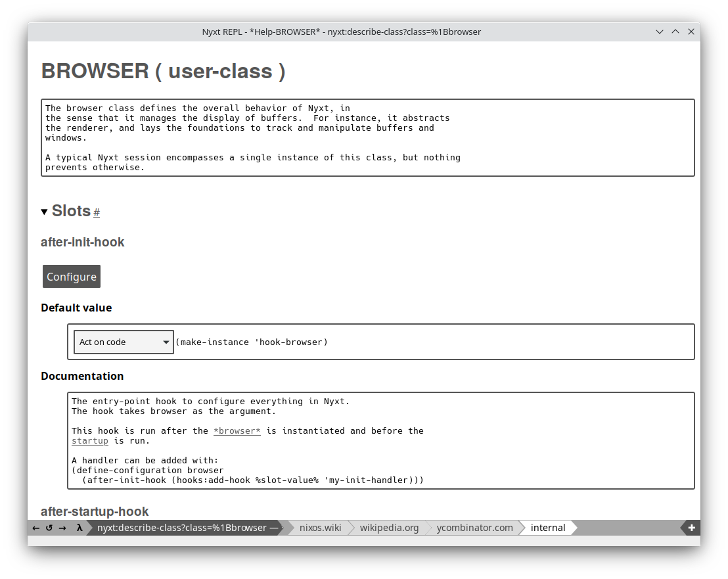
Task: Open the startup link in documentation
Action: [89, 440]
